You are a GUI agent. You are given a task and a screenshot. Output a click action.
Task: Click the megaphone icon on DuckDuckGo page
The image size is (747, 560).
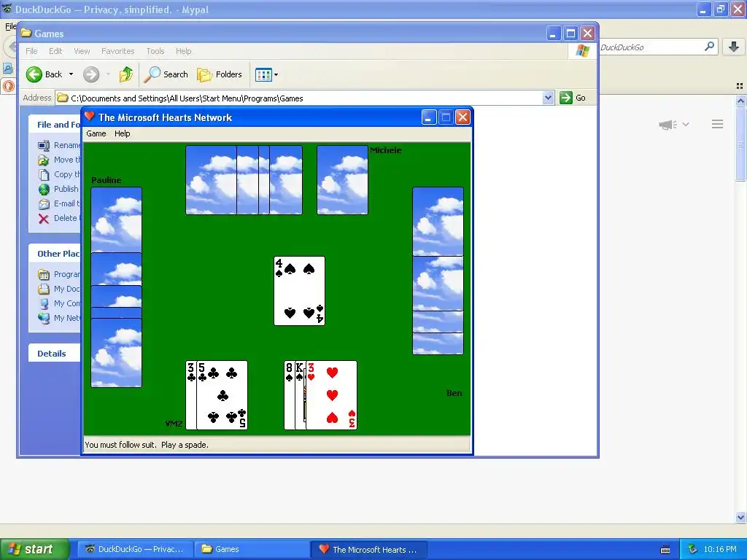[668, 125]
